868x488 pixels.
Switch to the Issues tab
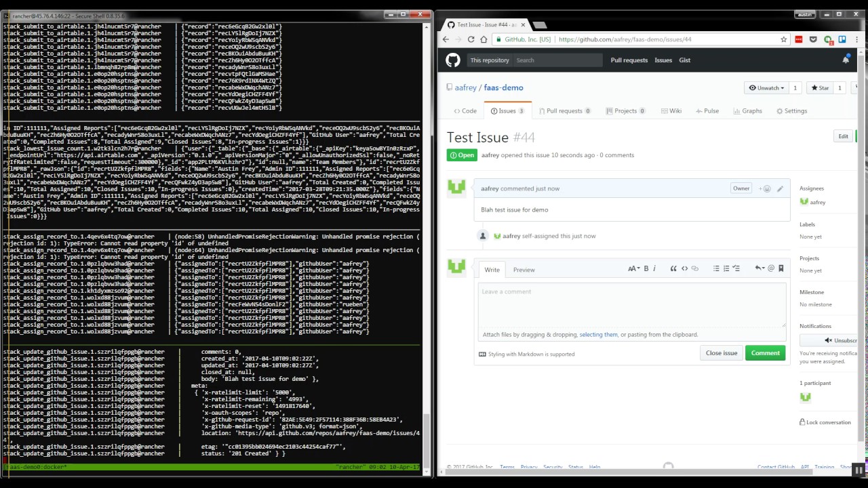point(507,111)
